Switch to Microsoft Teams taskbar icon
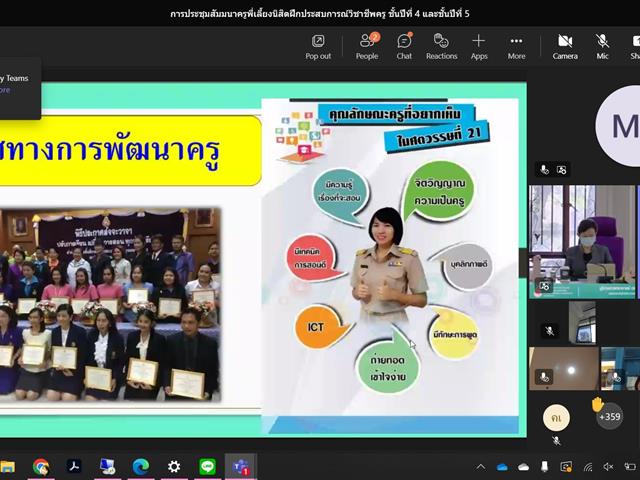This screenshot has width=640, height=480. (241, 466)
